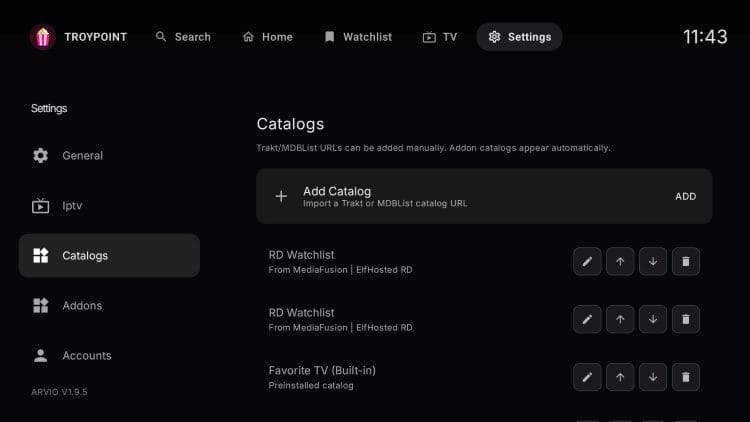Open the Search tab
This screenshot has height=422, width=750.
[183, 37]
